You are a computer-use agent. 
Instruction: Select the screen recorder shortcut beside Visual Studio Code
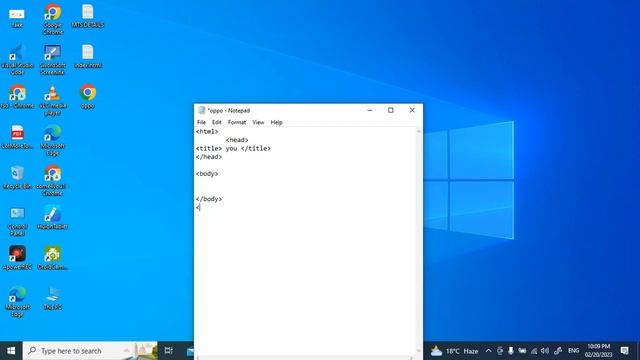pyautogui.click(x=53, y=59)
